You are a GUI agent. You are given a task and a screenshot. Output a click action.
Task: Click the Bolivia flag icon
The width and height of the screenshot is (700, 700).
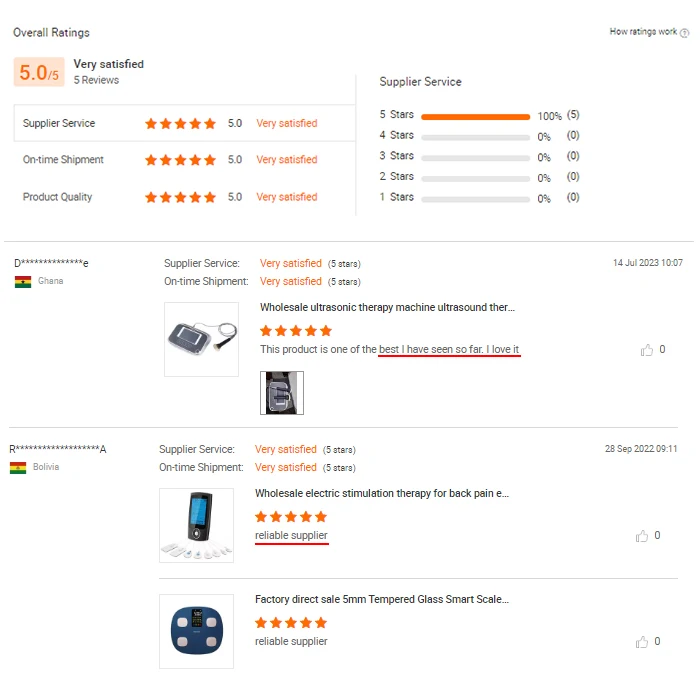[18, 468]
